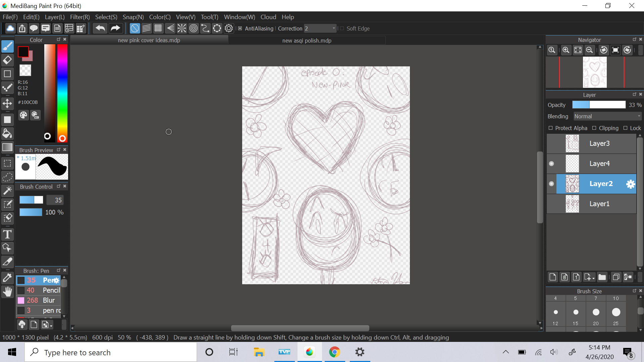
Task: Open the Blending mode dropdown
Action: coord(607,116)
